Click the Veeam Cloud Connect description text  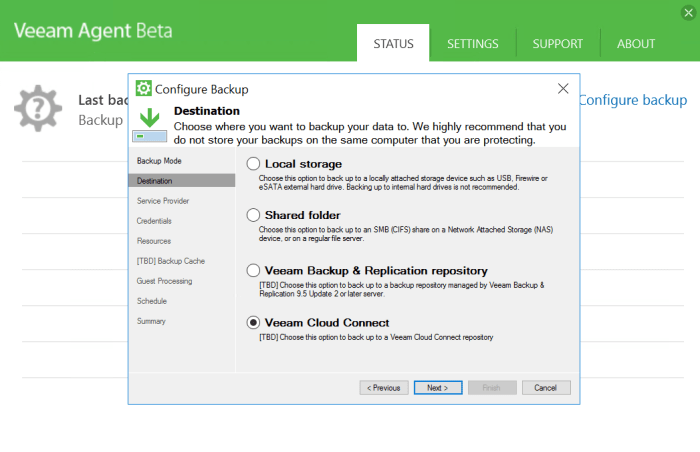(376, 337)
